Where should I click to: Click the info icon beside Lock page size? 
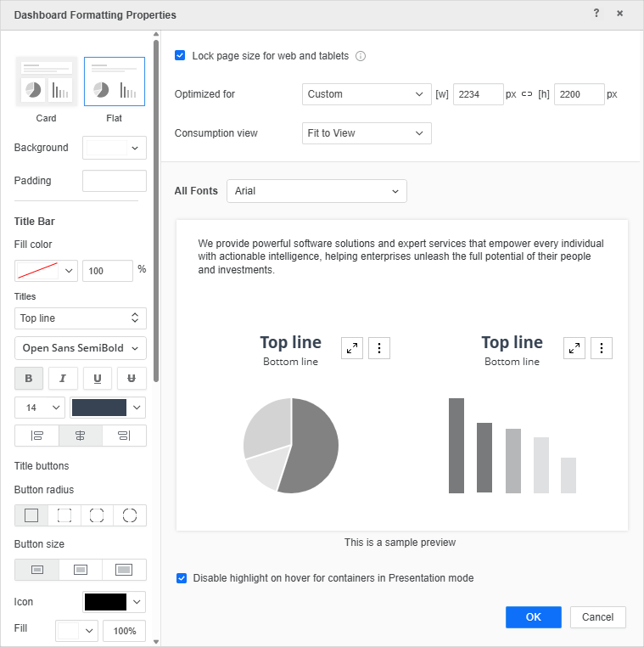(x=361, y=56)
